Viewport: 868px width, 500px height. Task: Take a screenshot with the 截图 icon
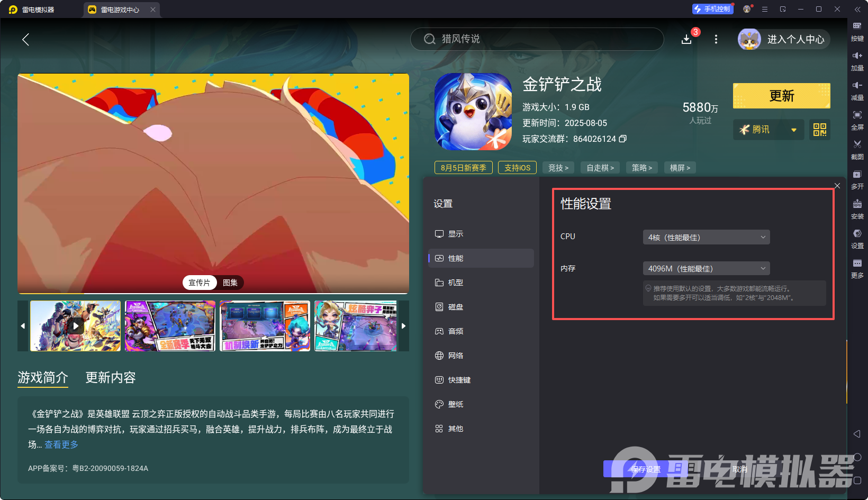(x=857, y=150)
